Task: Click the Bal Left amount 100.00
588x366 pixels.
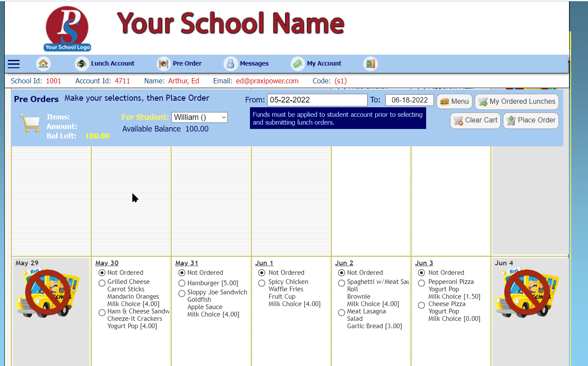Action: (x=97, y=136)
